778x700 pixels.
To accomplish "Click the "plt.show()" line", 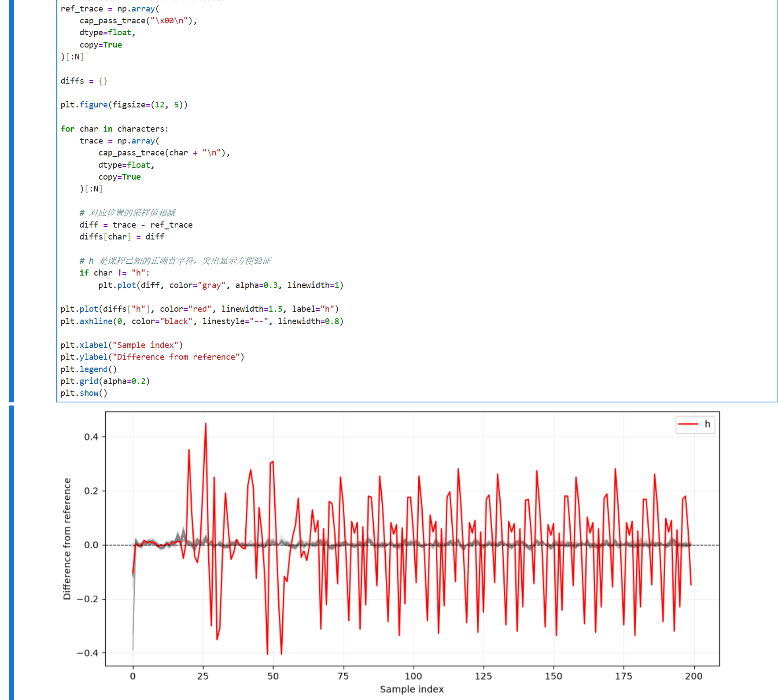I will point(84,393).
